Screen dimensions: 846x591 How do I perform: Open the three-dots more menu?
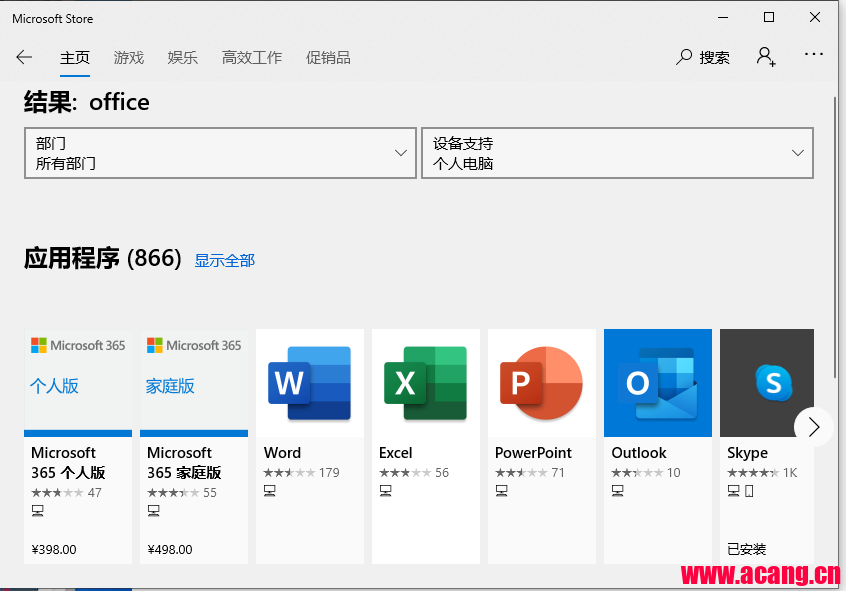point(814,54)
